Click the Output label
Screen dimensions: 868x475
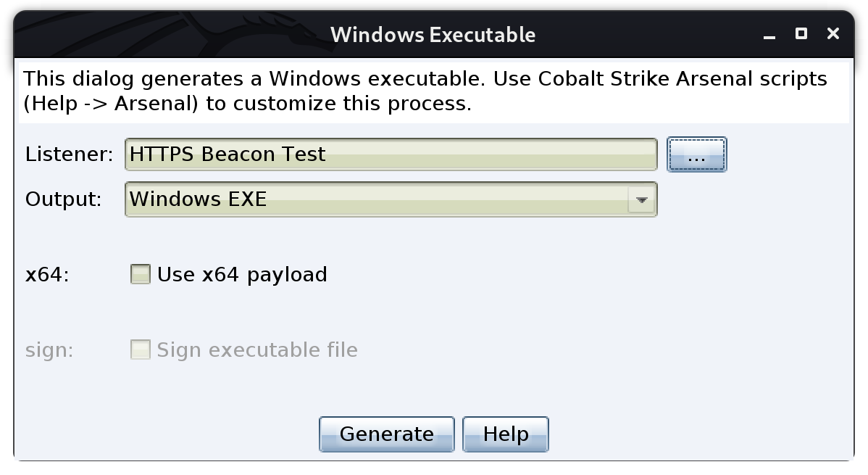[x=64, y=199]
